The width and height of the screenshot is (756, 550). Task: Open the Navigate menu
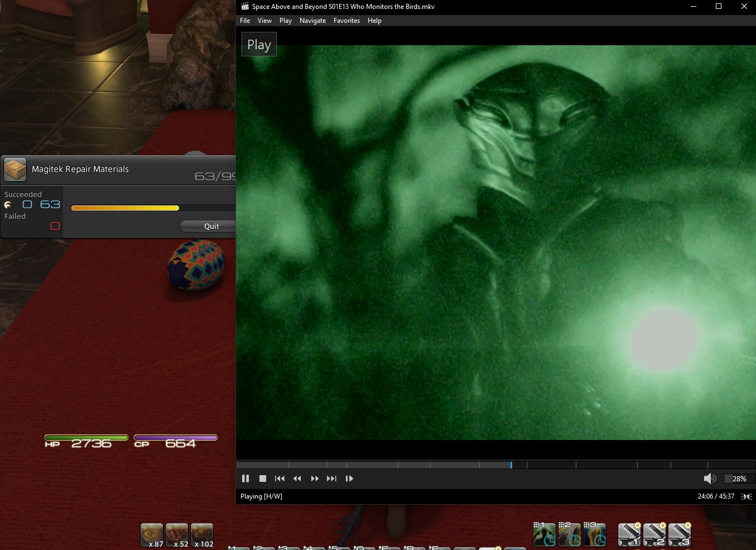point(312,21)
